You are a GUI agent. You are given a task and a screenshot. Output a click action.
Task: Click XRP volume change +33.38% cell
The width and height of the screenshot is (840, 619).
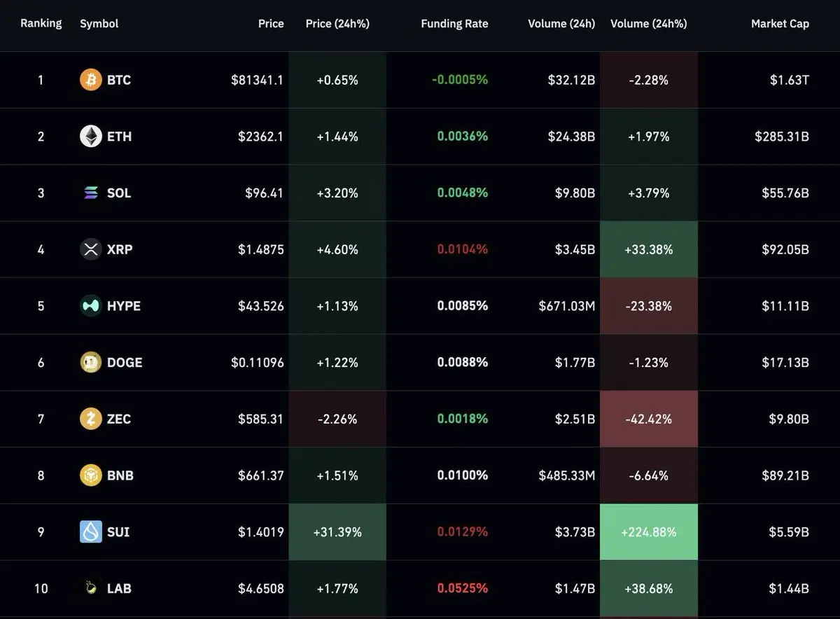pos(649,249)
